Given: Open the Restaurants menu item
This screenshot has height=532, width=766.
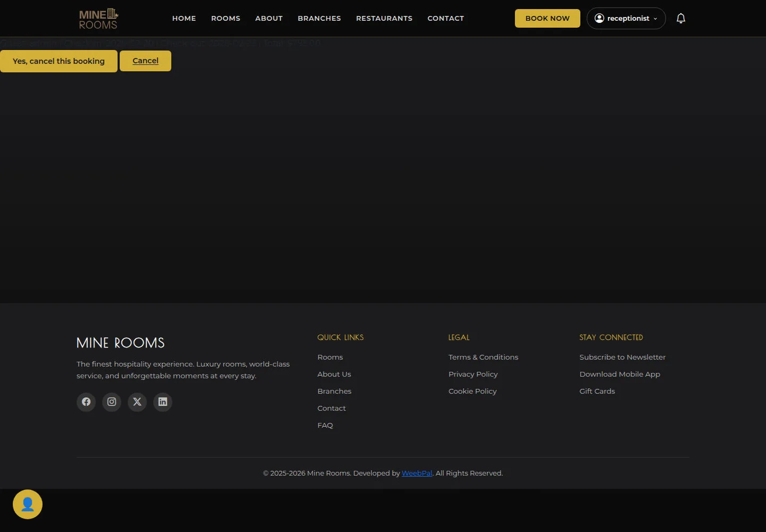Looking at the screenshot, I should tap(384, 19).
